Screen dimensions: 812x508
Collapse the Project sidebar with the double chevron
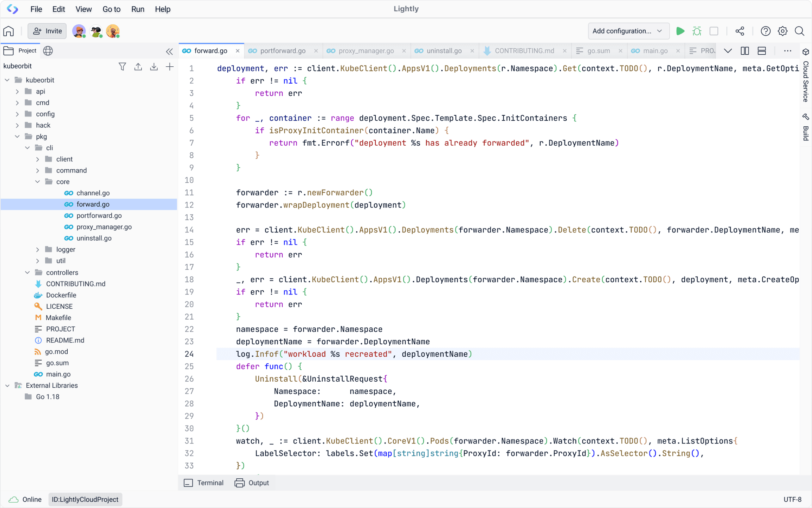coord(170,51)
